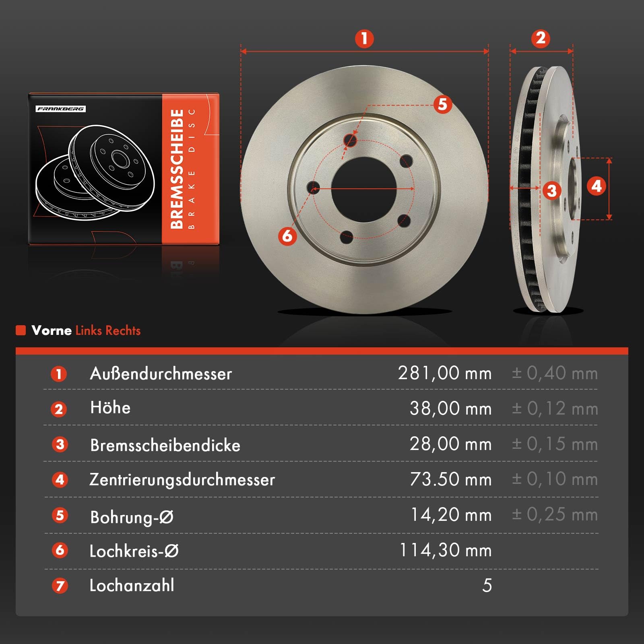
Task: Click the number 7 badge beside Lochanzahl
Action: pyautogui.click(x=60, y=586)
